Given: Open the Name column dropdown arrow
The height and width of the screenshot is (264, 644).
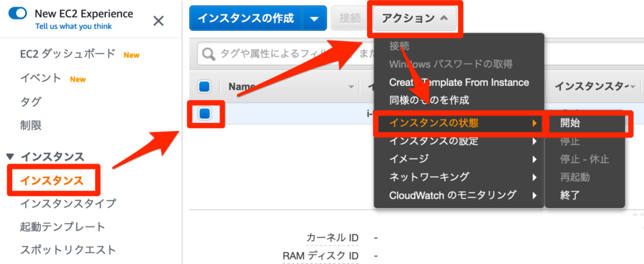Looking at the screenshot, I should pyautogui.click(x=351, y=87).
